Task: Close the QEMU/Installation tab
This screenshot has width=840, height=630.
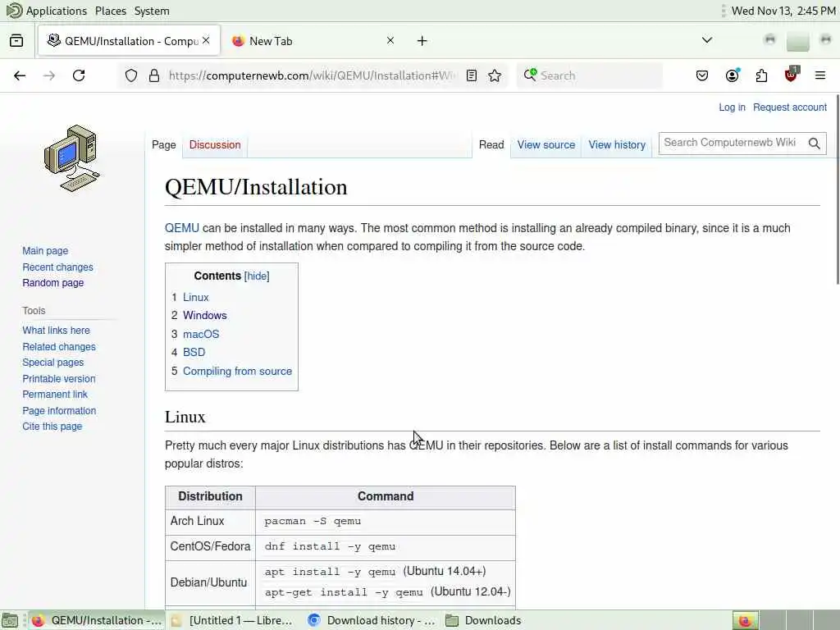Action: coord(206,40)
